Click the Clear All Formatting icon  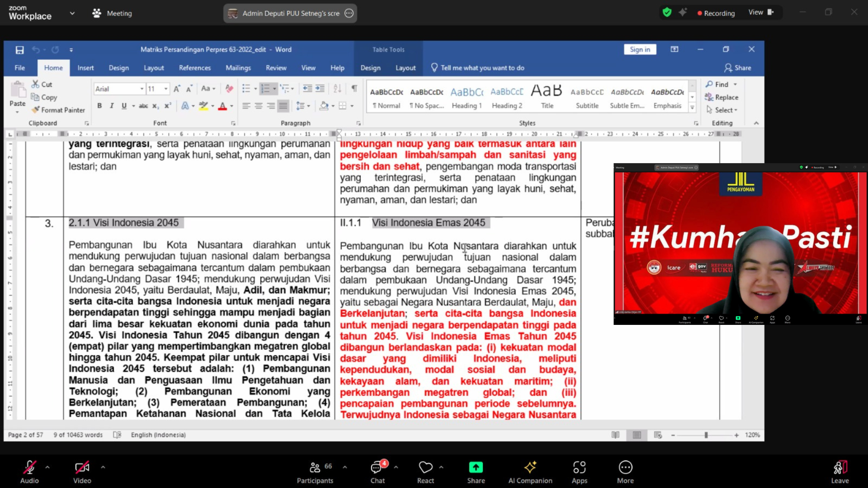[x=229, y=89]
